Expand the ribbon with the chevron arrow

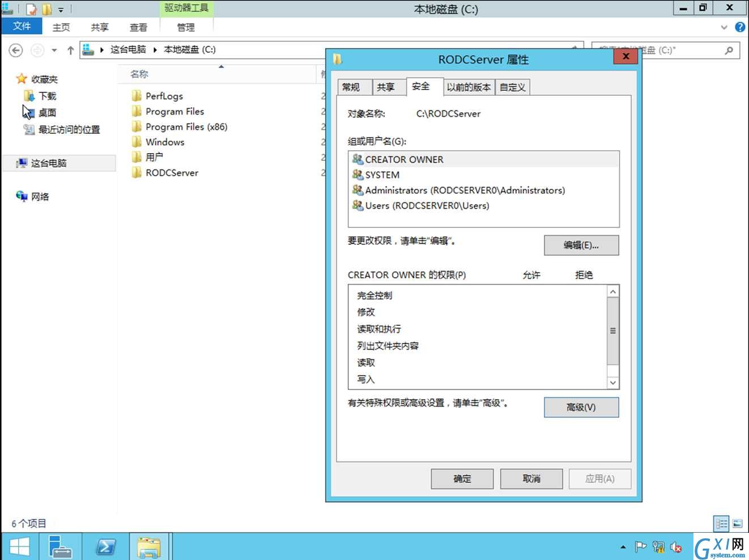724,27
